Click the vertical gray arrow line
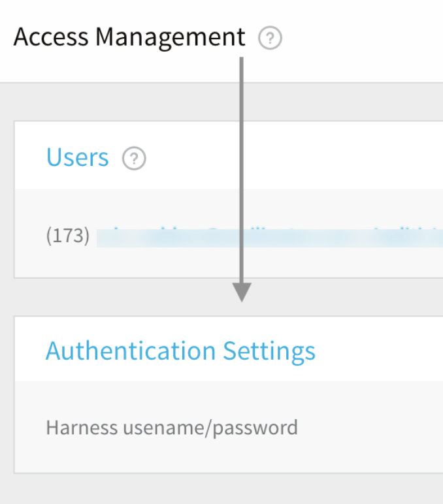Image resolution: width=443 pixels, height=504 pixels. pyautogui.click(x=242, y=170)
